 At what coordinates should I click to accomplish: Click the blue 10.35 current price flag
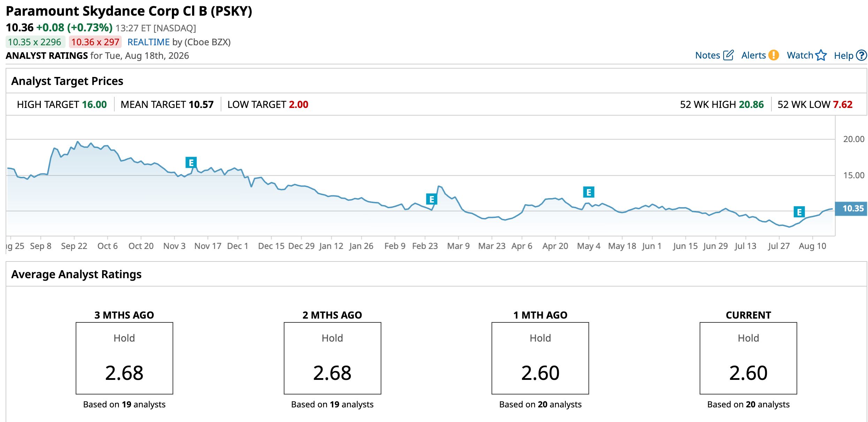click(x=851, y=209)
